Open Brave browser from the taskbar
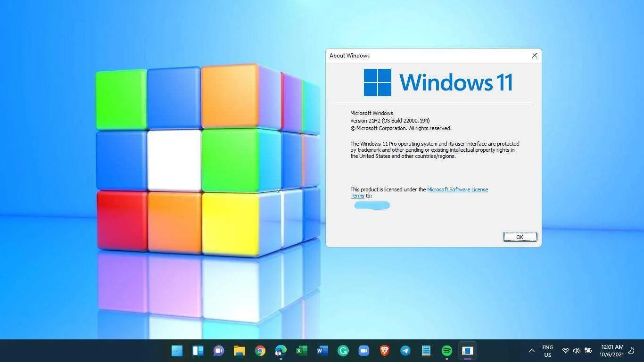644x362 pixels. pos(385,351)
